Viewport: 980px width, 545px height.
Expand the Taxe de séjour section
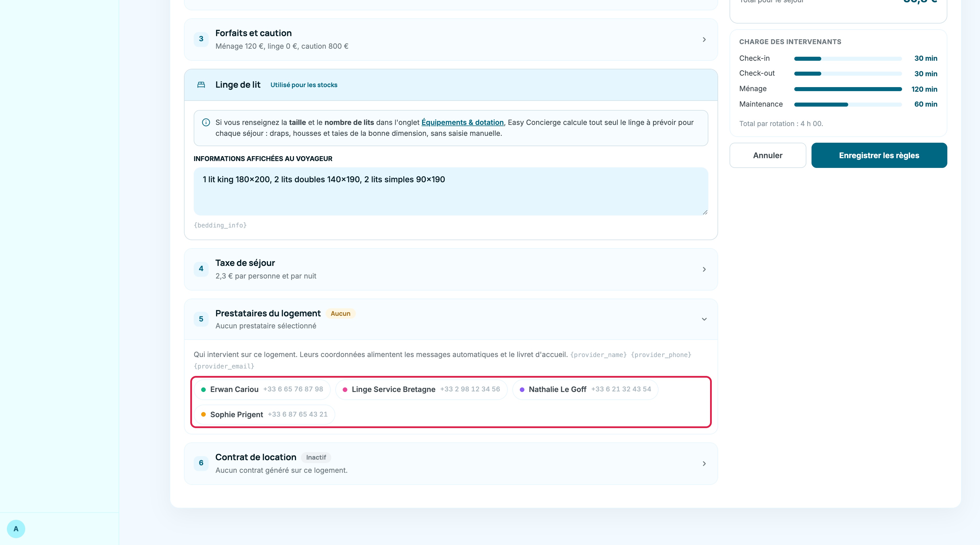(x=451, y=269)
